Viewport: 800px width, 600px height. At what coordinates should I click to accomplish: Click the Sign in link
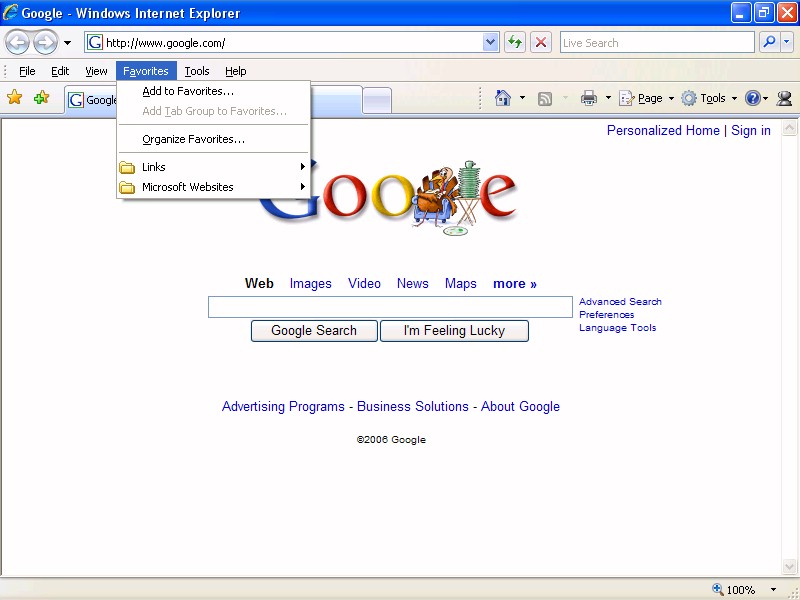tap(751, 131)
